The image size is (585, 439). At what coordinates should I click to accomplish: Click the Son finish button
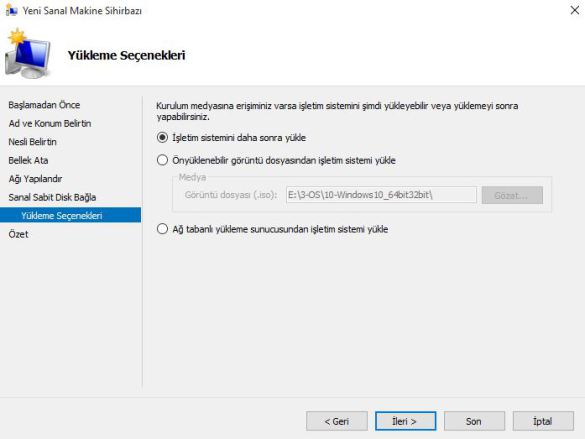click(474, 421)
